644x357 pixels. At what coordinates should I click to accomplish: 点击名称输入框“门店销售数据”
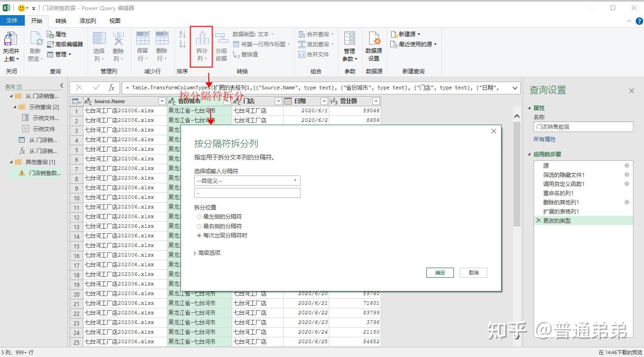(x=582, y=126)
